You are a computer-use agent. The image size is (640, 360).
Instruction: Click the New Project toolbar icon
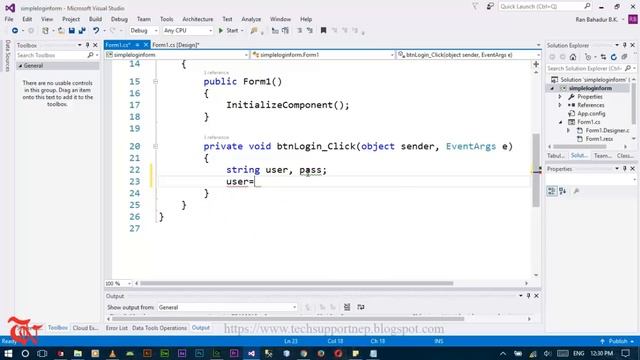click(x=45, y=31)
